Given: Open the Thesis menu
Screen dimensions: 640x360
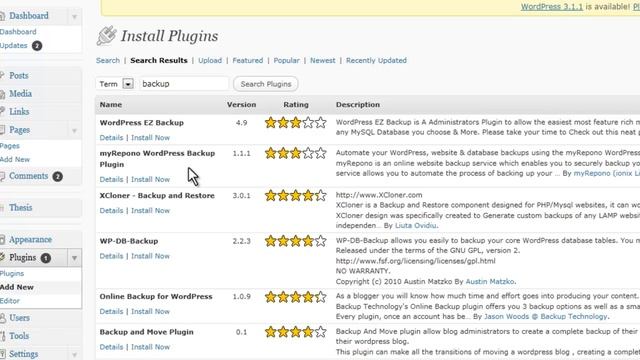Looking at the screenshot, I should coord(20,207).
